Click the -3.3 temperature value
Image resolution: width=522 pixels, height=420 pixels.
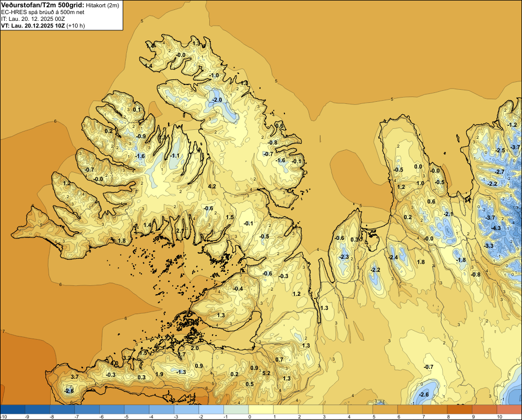pyautogui.click(x=489, y=246)
